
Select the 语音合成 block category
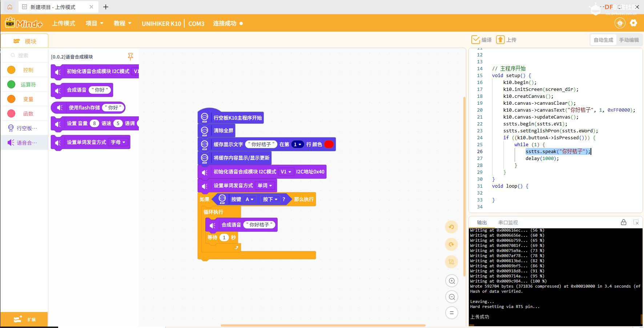(24, 143)
